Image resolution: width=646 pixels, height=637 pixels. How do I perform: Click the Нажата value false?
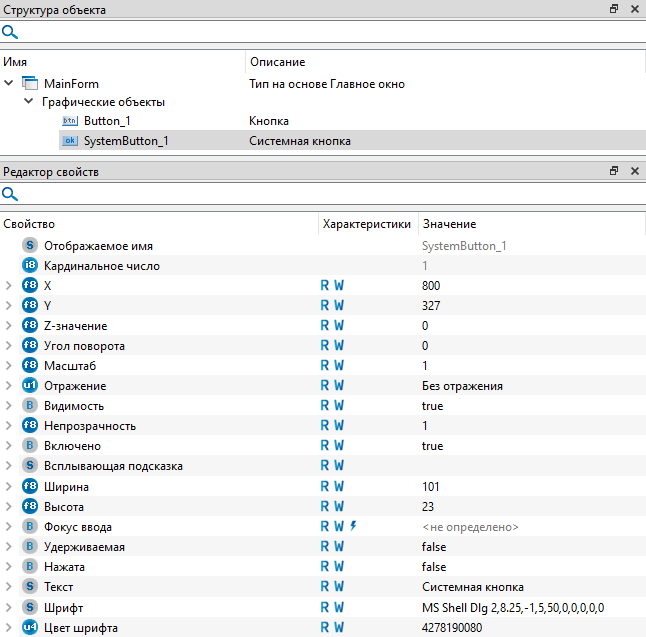[x=434, y=566]
